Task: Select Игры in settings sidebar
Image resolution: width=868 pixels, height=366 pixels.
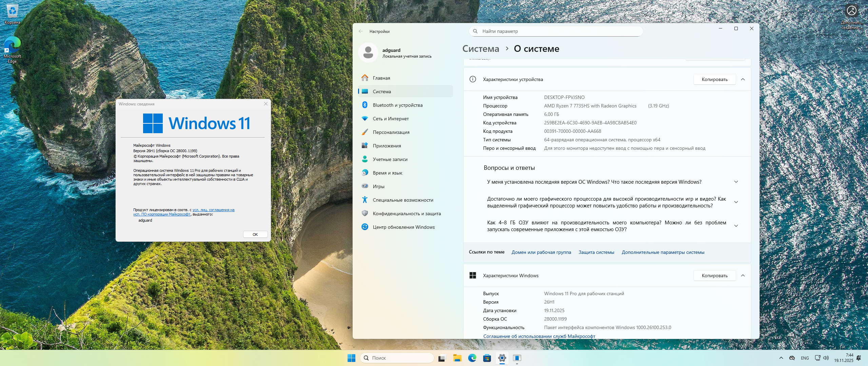Action: 378,186
